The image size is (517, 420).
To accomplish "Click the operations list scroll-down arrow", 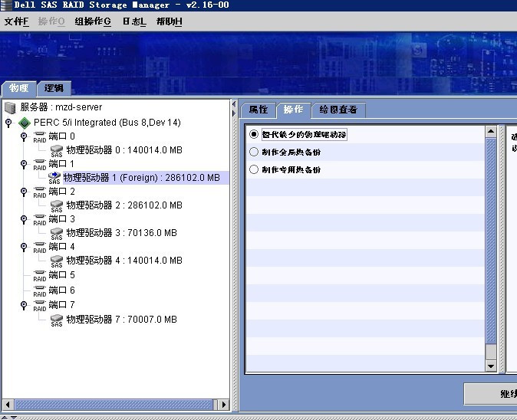I will click(491, 366).
